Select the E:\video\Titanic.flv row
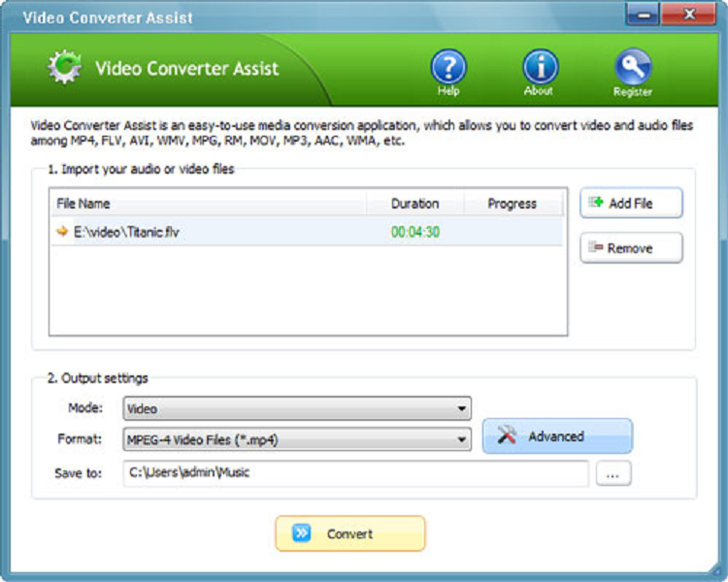728x582 pixels. (307, 232)
